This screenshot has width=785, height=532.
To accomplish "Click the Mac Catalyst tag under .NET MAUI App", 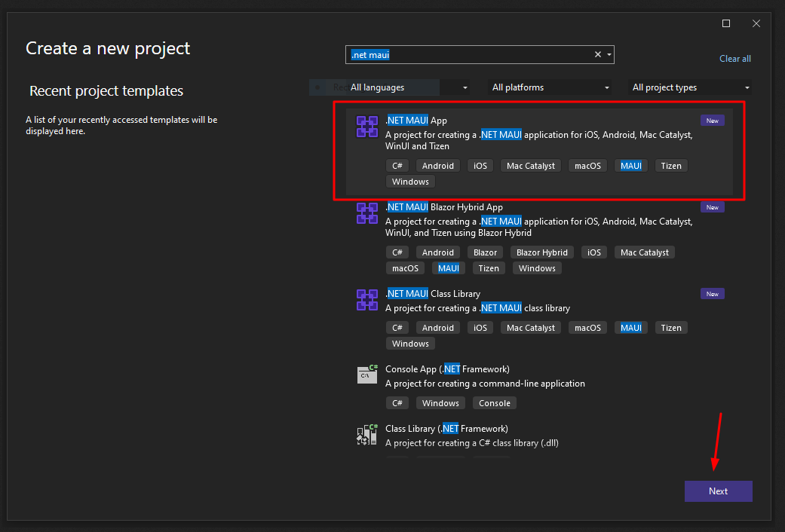I will coord(531,166).
